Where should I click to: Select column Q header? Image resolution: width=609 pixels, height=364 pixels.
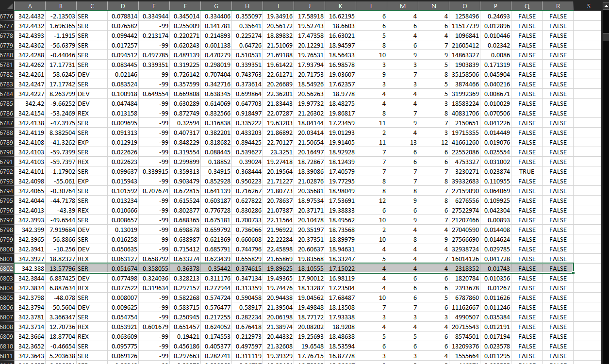click(527, 6)
